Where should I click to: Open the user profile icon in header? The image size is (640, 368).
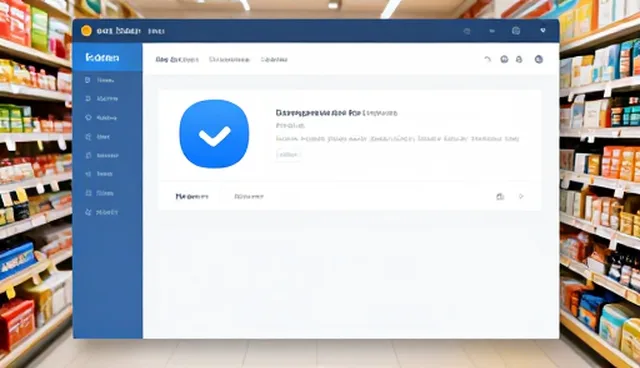519,60
